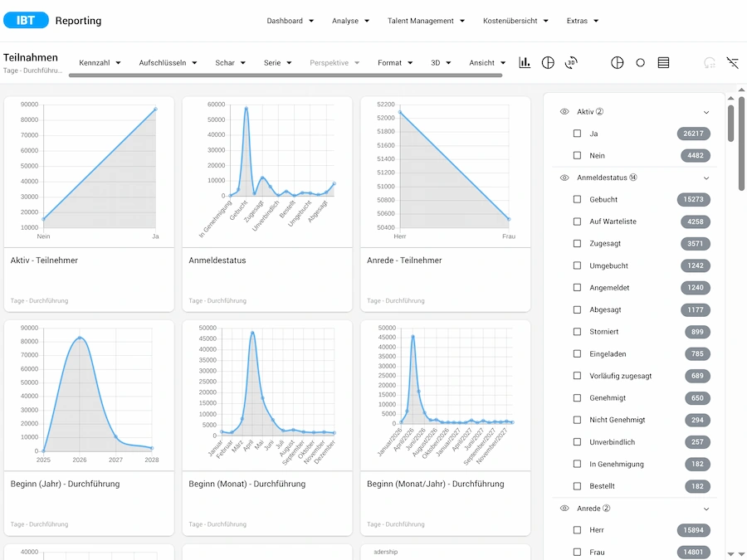Click the 15273 count badge
The height and width of the screenshot is (560, 747).
click(693, 199)
